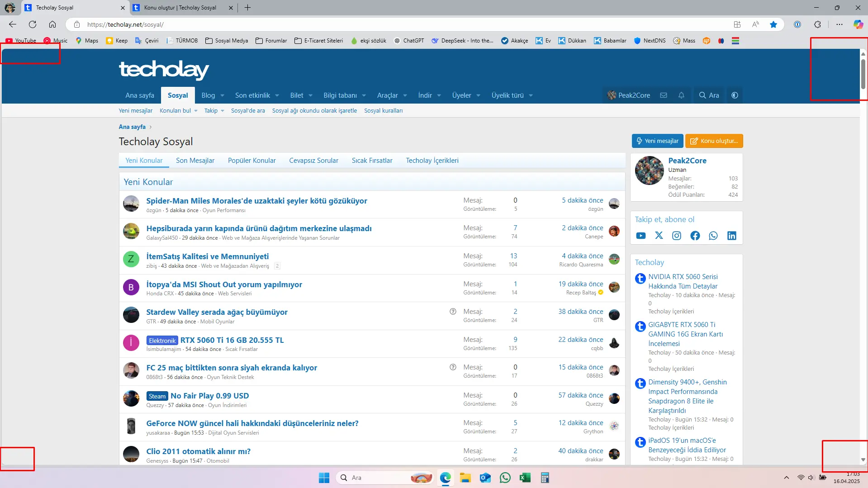Open the ChatGPT bookmark
This screenshot has width=868, height=488.
click(408, 41)
